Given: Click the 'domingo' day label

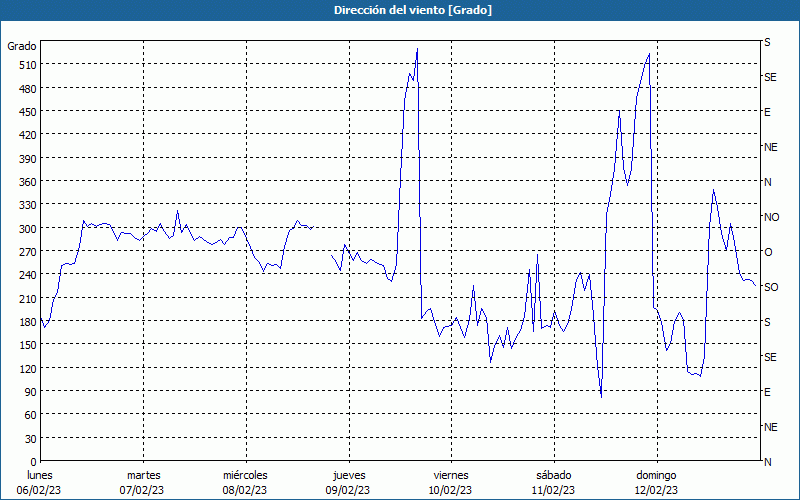Looking at the screenshot, I should tap(656, 475).
